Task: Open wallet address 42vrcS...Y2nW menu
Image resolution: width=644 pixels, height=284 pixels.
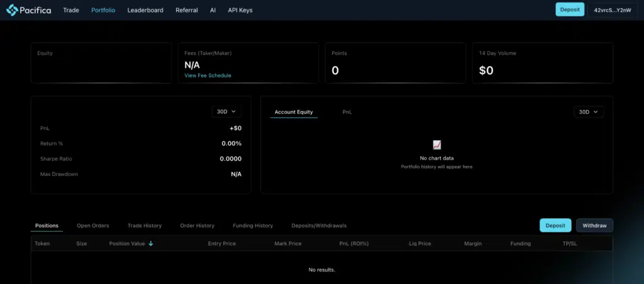Action: click(x=613, y=10)
